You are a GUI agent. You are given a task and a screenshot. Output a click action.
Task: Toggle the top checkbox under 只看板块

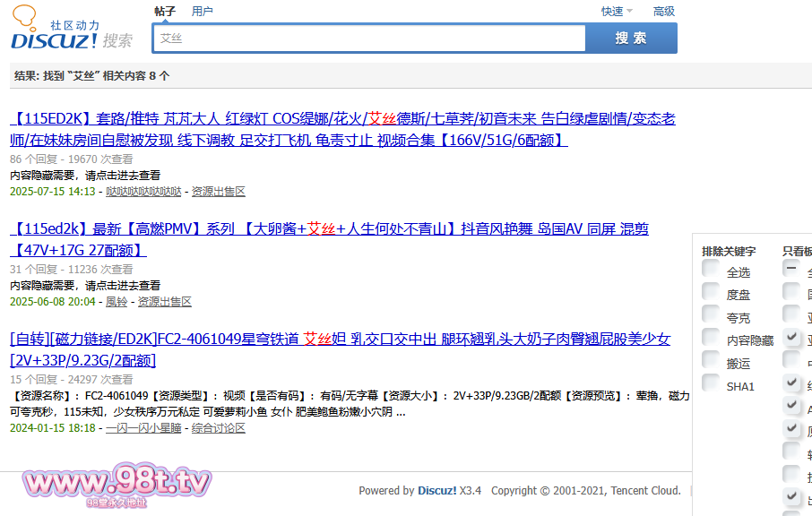(791, 268)
